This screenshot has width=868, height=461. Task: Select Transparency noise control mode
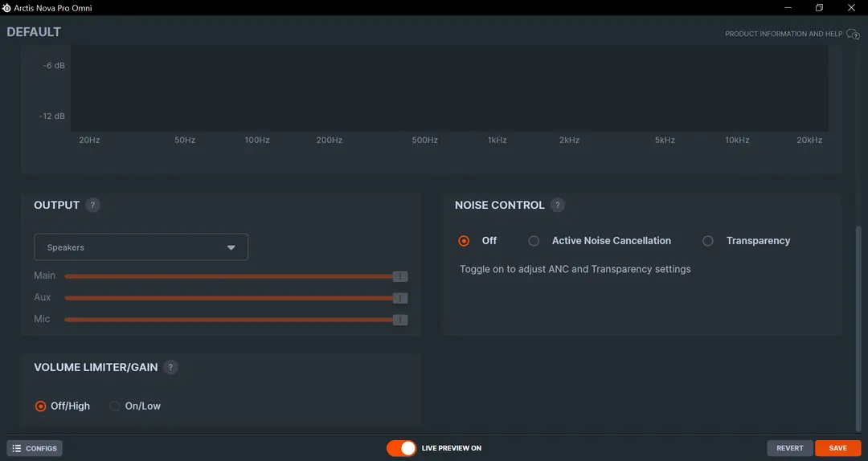707,241
